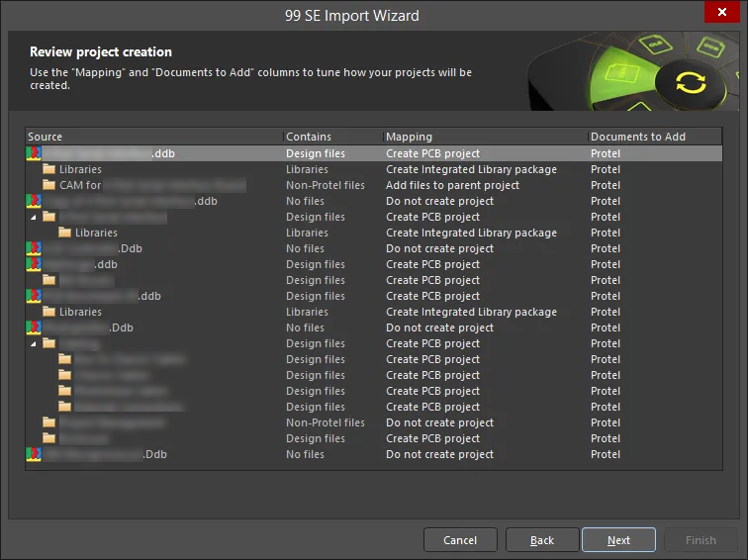Open the Documents to Add cell for CAM row

606,185
